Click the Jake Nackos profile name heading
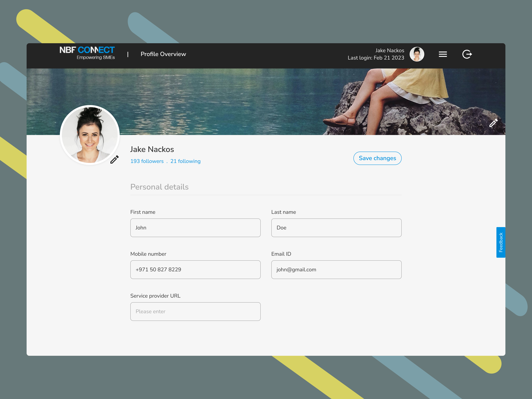The image size is (532, 399). point(152,149)
